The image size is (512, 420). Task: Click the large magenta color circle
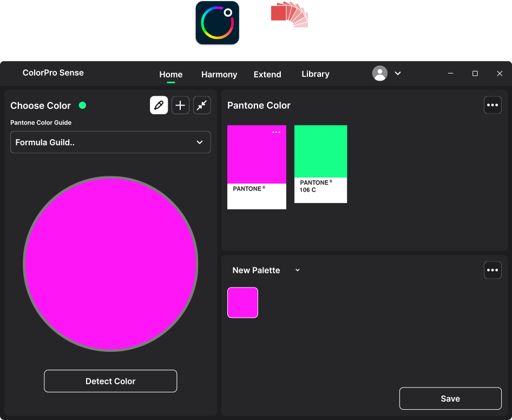pos(110,264)
